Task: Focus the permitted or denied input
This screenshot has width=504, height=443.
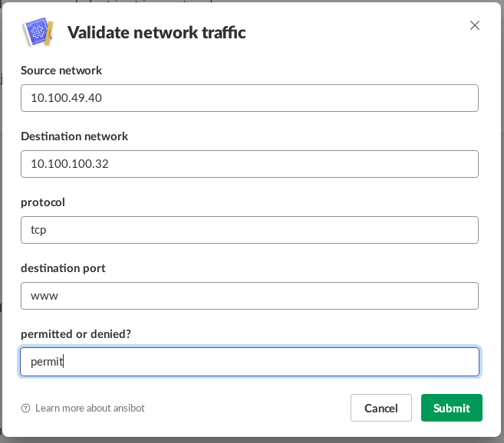Action: click(x=249, y=362)
